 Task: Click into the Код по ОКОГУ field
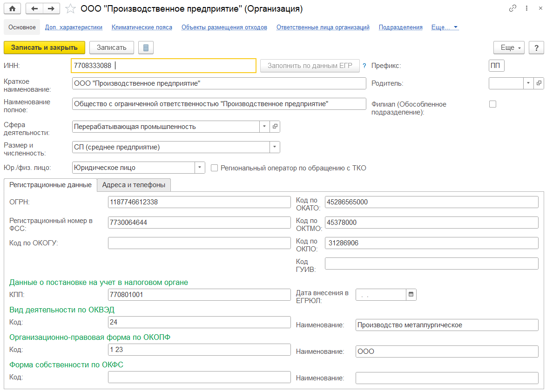pyautogui.click(x=199, y=243)
